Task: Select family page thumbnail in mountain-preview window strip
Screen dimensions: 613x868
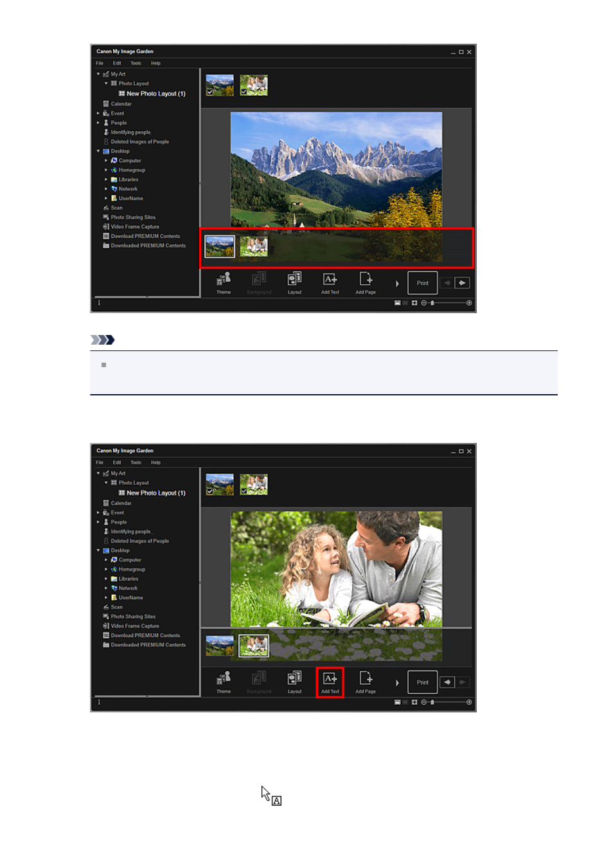Action: pos(254,246)
